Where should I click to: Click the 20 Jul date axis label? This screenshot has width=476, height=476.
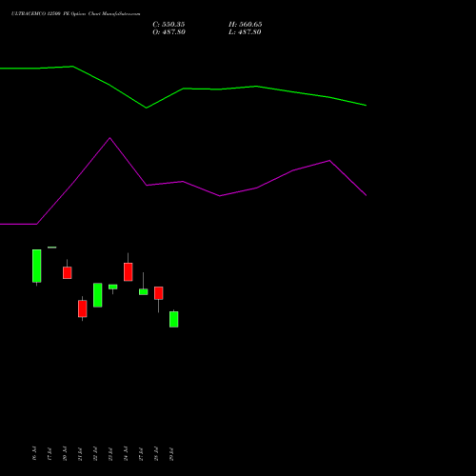65,453
